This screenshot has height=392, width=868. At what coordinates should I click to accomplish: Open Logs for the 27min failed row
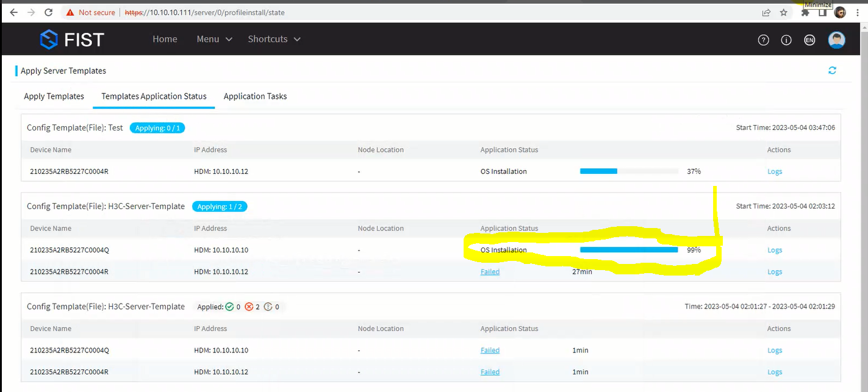click(x=775, y=272)
